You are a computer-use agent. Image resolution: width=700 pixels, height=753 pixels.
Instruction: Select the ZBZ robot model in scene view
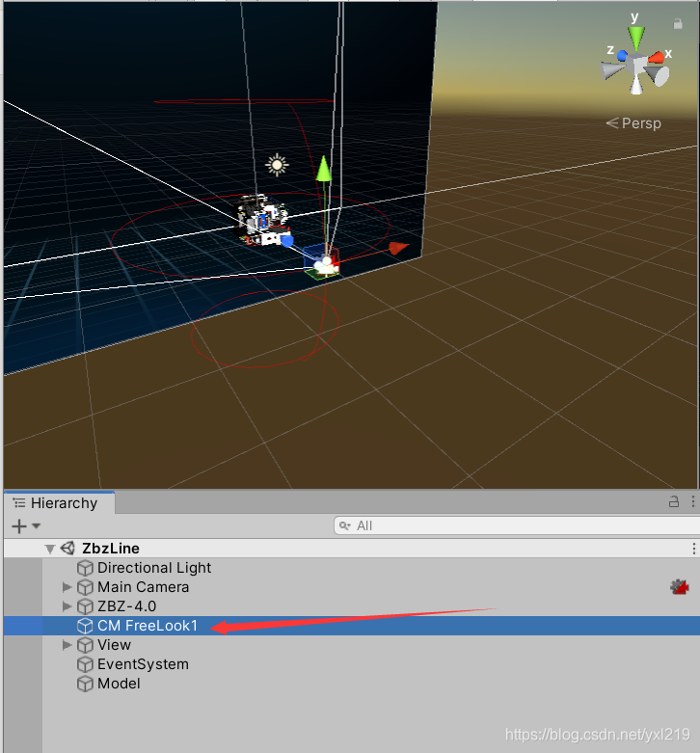[x=260, y=220]
